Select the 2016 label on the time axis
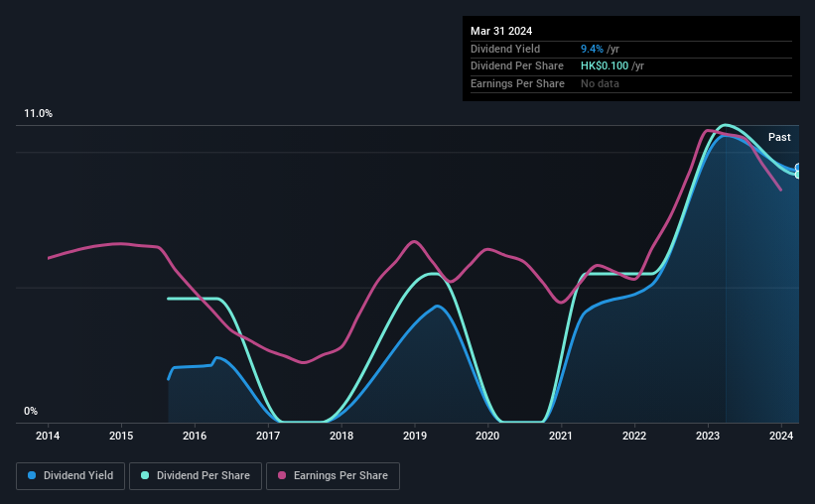 pos(195,436)
